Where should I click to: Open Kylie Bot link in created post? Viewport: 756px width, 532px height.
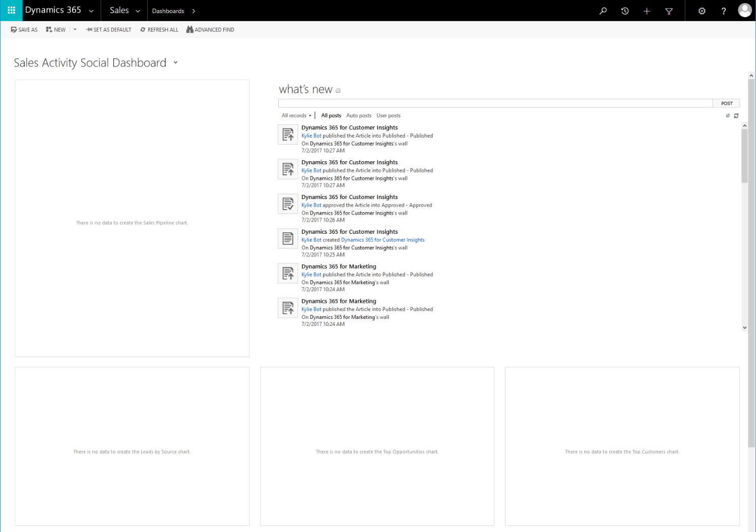(311, 240)
